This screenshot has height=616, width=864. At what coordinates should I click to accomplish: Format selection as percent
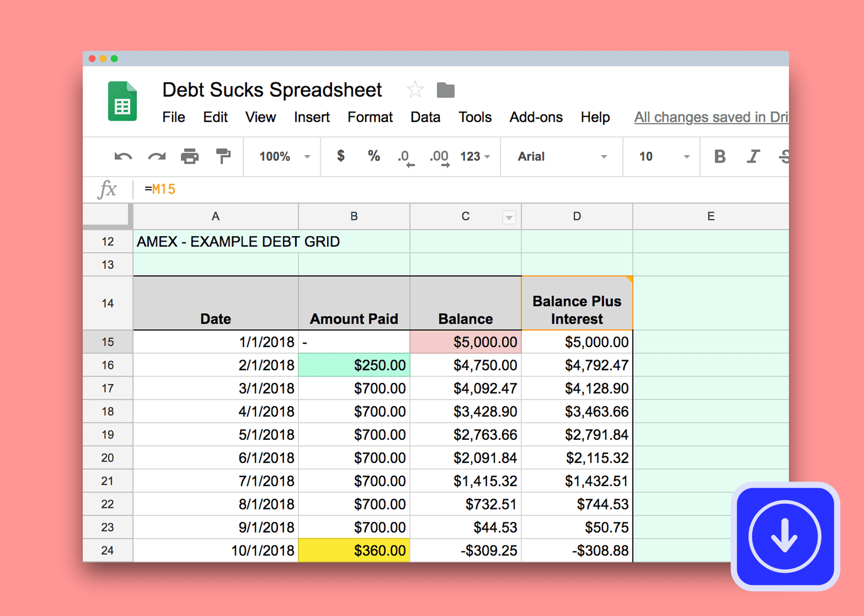point(373,156)
